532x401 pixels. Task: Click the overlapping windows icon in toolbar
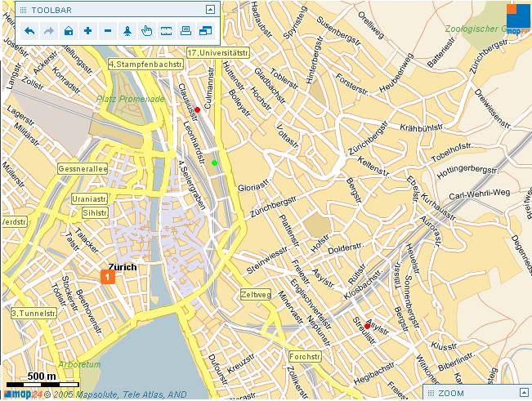point(205,31)
